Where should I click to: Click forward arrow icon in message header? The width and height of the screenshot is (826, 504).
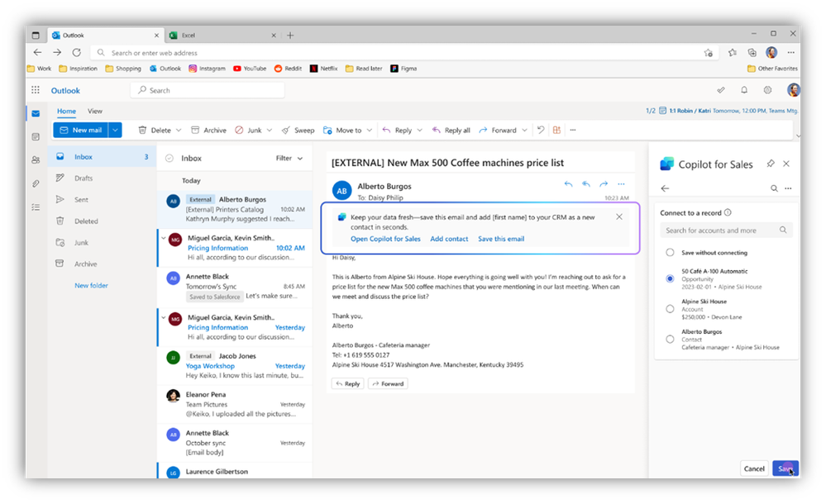click(x=604, y=183)
